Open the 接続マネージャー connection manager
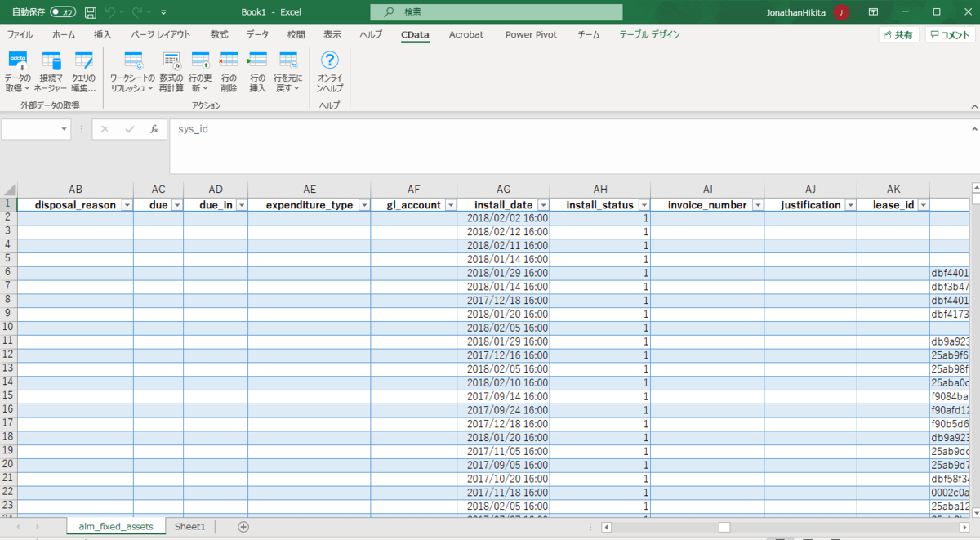The width and height of the screenshot is (980, 540). 52,62
